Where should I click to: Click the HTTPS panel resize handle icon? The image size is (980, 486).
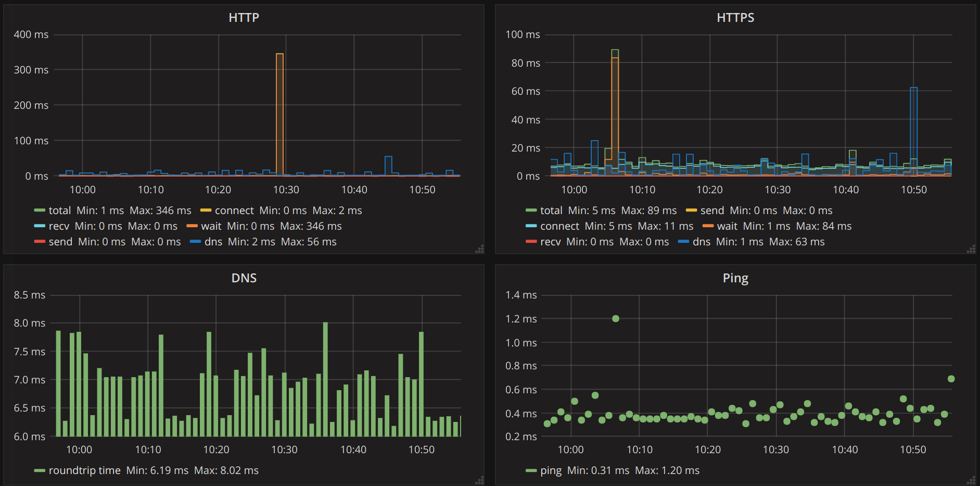(971, 249)
